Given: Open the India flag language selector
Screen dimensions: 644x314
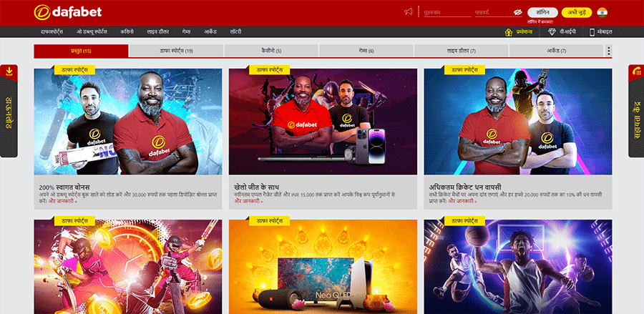Looking at the screenshot, I should [x=602, y=12].
